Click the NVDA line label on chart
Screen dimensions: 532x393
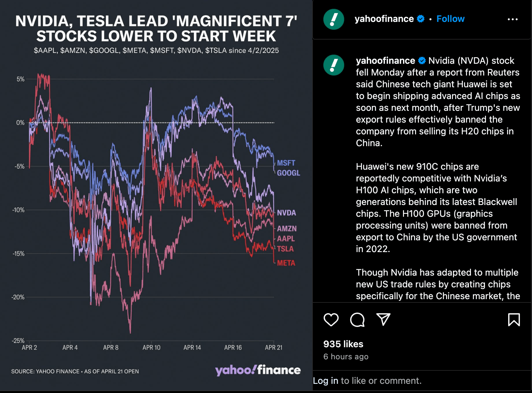(x=286, y=213)
